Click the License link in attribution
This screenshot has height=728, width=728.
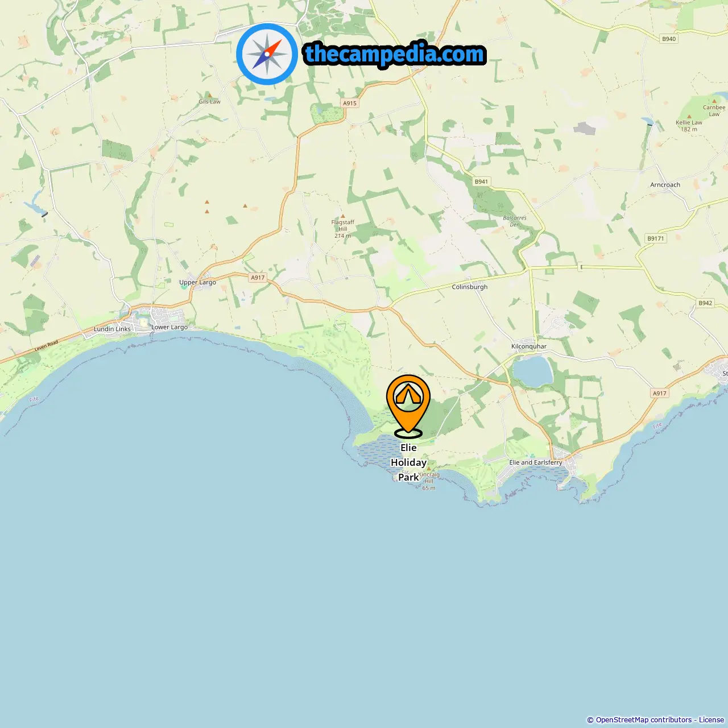click(712, 720)
